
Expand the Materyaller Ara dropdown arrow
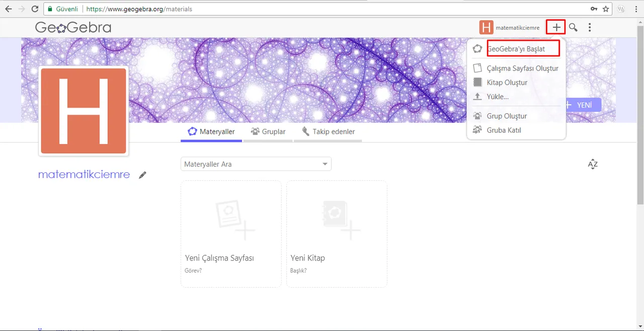pos(326,164)
